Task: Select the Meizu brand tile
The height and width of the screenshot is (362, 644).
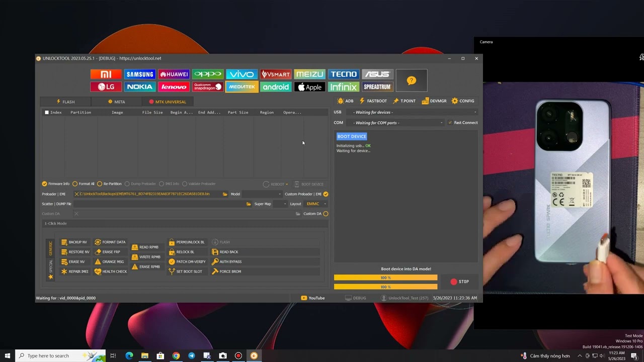Action: tap(309, 74)
